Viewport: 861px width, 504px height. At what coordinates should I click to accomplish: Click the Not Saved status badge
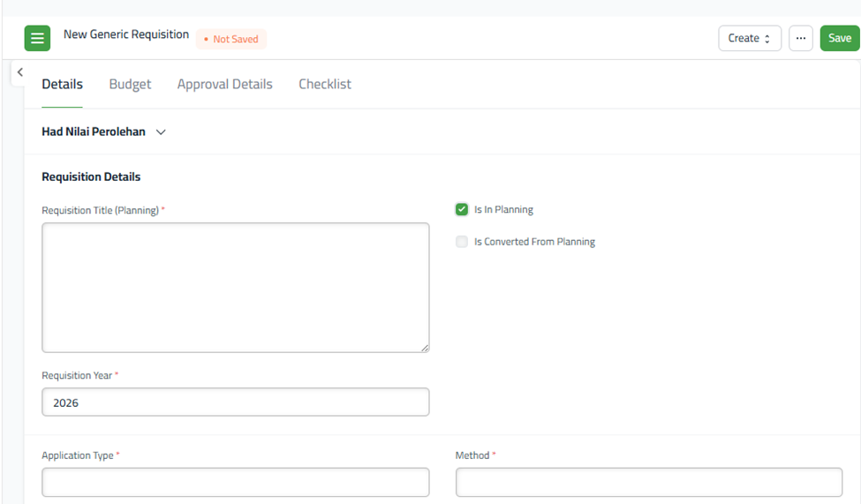pyautogui.click(x=231, y=39)
